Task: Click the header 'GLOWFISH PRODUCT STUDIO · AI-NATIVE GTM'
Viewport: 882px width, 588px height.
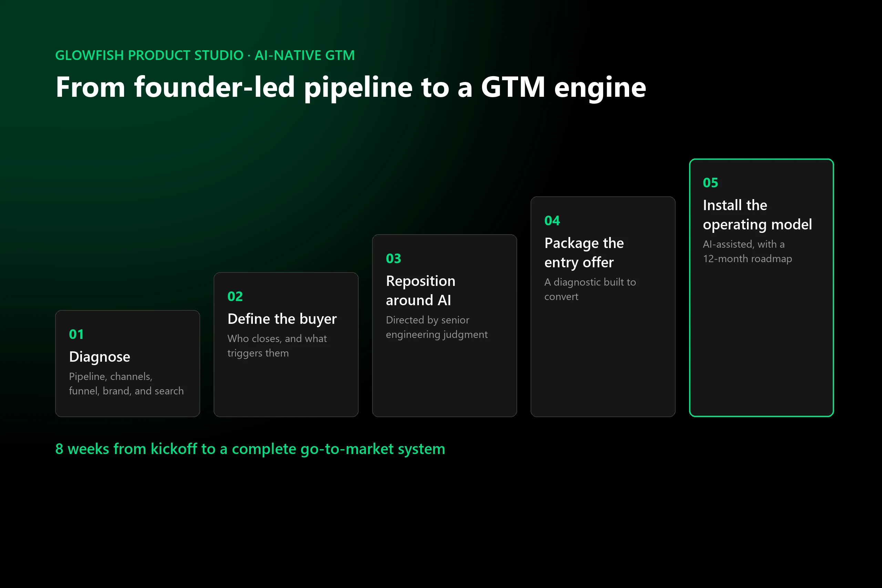Action: tap(205, 55)
